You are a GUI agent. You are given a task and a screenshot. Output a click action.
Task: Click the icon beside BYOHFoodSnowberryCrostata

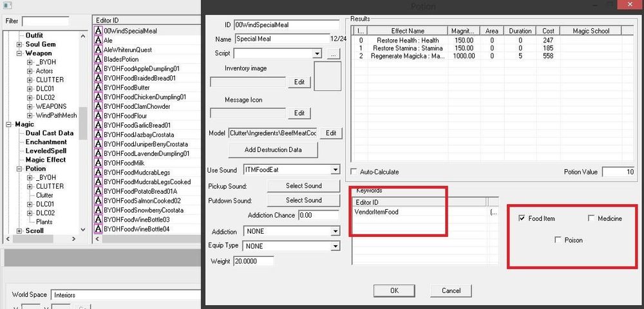98,210
